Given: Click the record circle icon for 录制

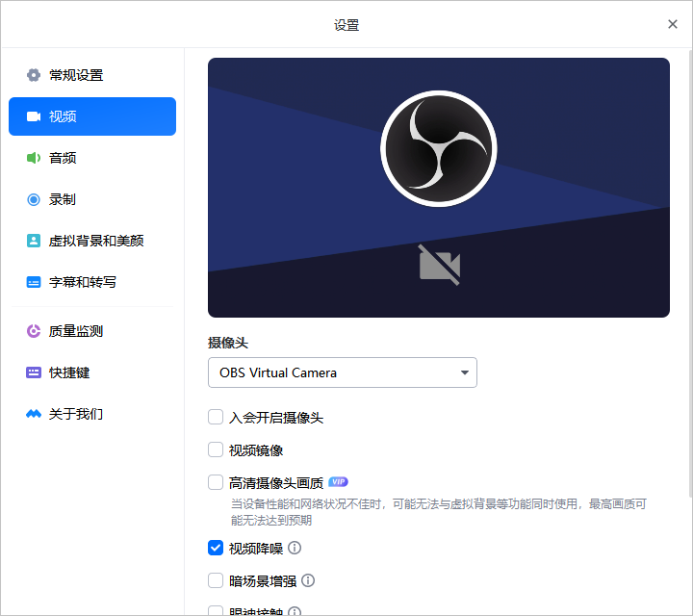Looking at the screenshot, I should click(x=34, y=199).
